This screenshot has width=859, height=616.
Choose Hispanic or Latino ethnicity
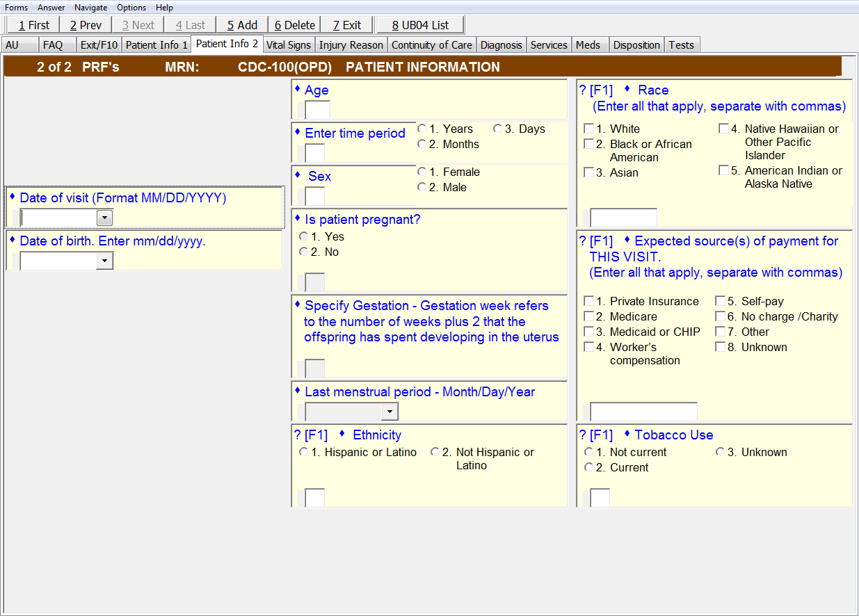click(303, 453)
